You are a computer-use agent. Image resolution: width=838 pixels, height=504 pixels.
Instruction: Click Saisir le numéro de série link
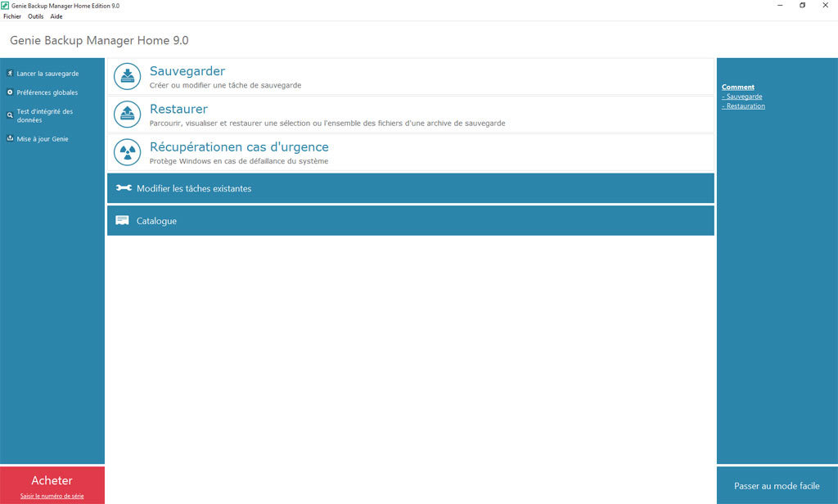pos(52,496)
